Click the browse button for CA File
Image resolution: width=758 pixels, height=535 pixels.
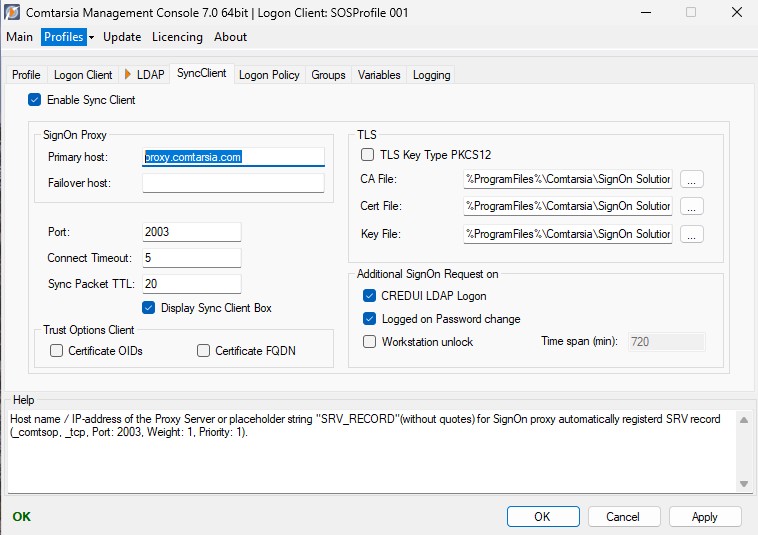point(692,179)
